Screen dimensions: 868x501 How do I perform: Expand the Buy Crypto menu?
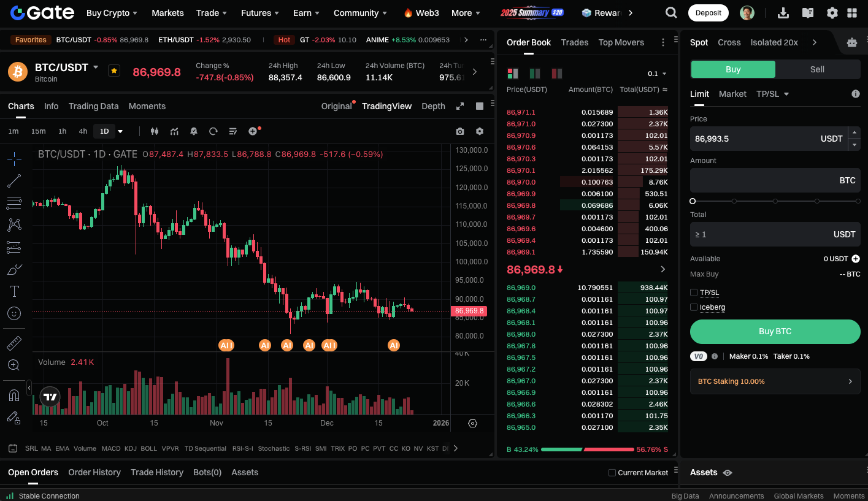tap(112, 13)
